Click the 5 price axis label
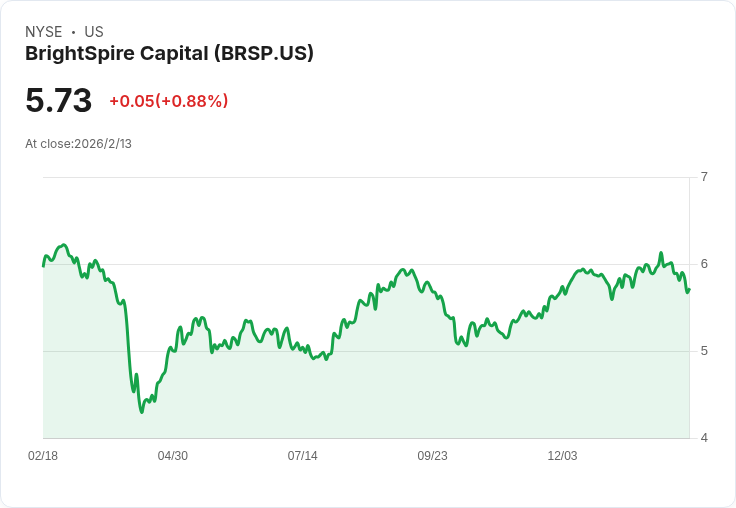 pos(704,351)
